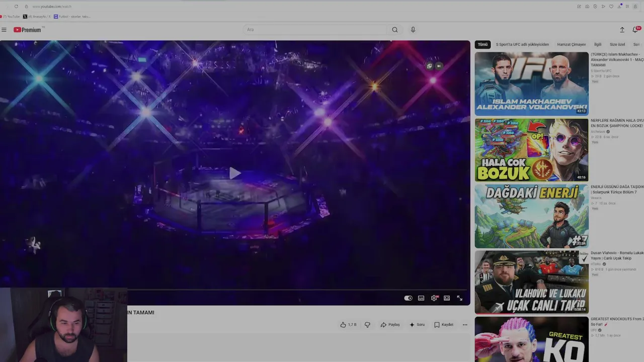Reload the page in the browser toolbar

coord(16,7)
